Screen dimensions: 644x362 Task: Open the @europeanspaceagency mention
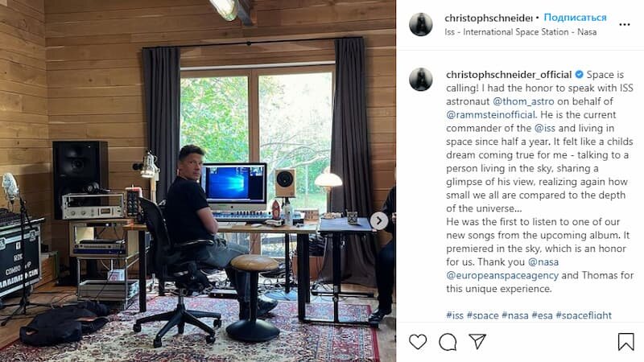[502, 275]
